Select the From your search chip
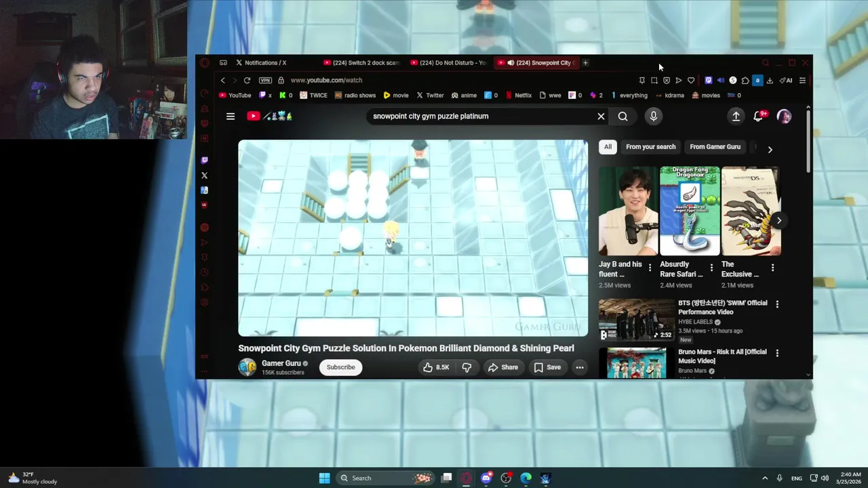 (x=650, y=147)
